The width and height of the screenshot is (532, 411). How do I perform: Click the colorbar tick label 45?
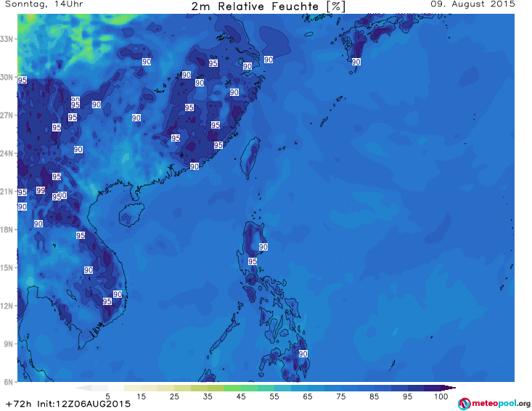(x=241, y=396)
